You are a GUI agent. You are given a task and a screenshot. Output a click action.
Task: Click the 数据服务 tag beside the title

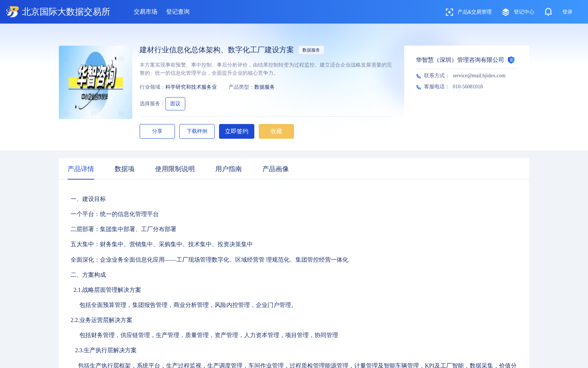[x=311, y=50]
